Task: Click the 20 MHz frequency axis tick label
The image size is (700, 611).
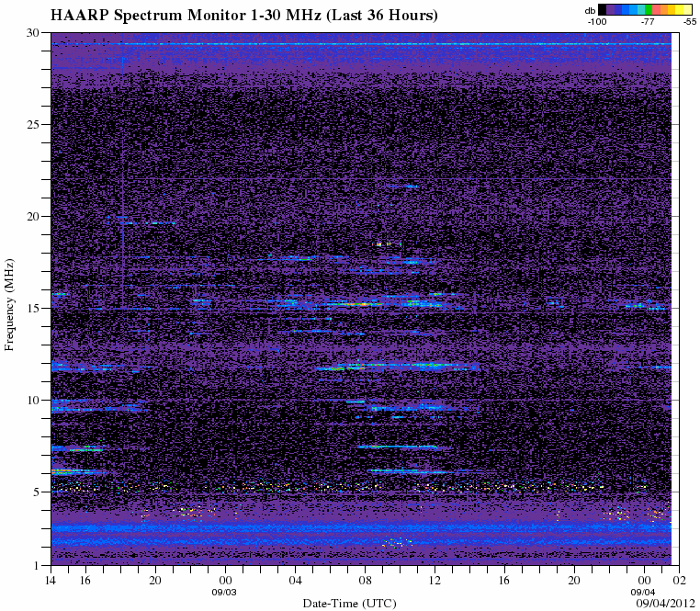Action: click(x=33, y=216)
